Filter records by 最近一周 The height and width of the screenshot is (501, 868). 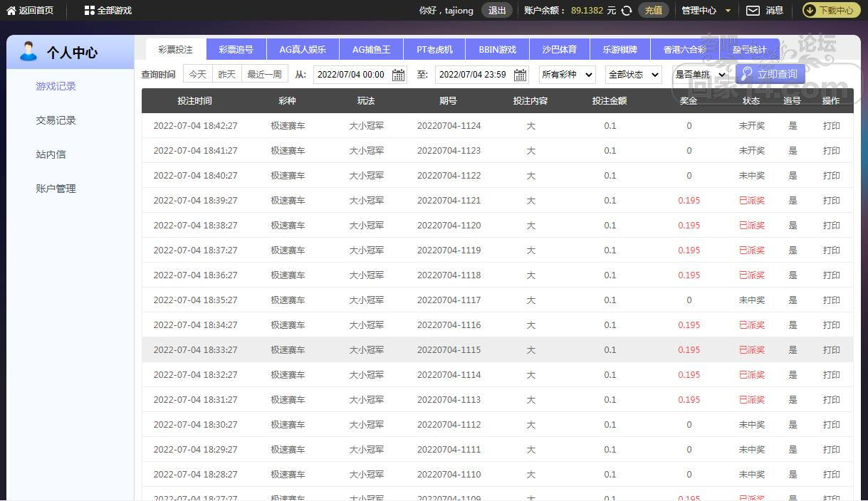(264, 74)
